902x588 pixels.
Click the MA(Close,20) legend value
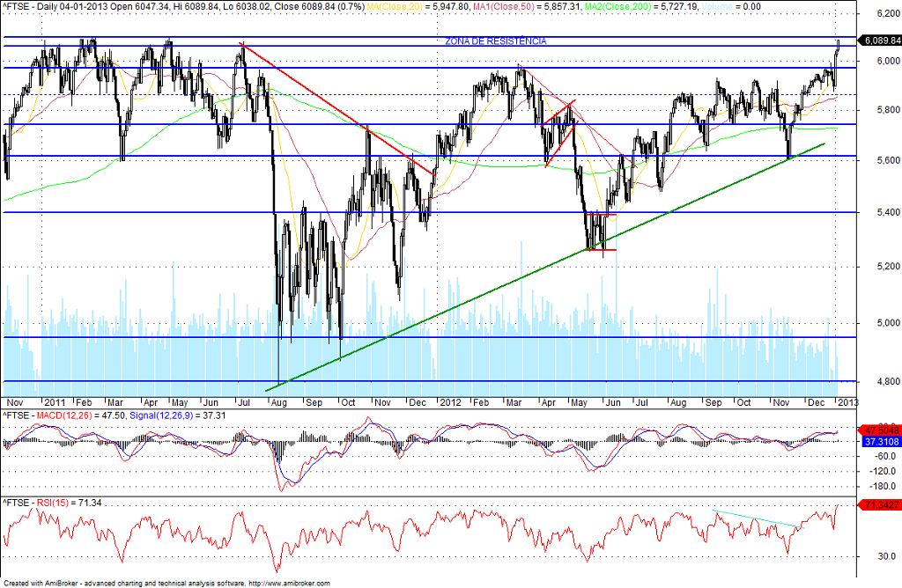tap(418, 6)
